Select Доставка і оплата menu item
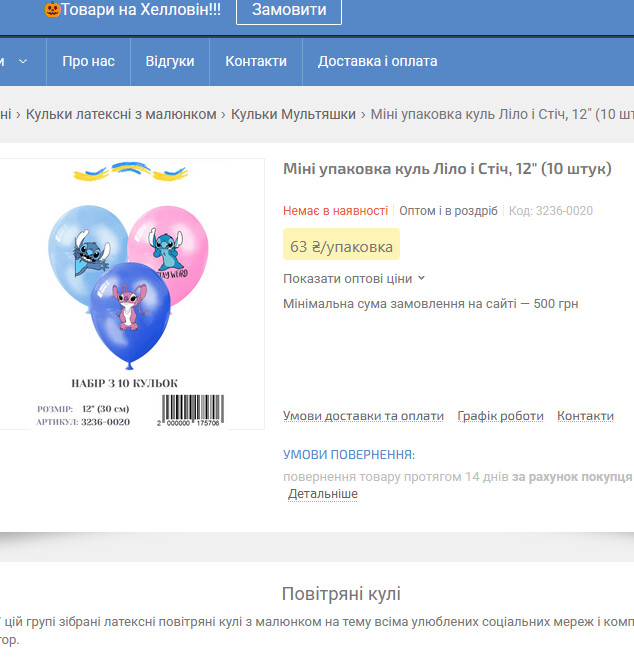 [x=377, y=62]
